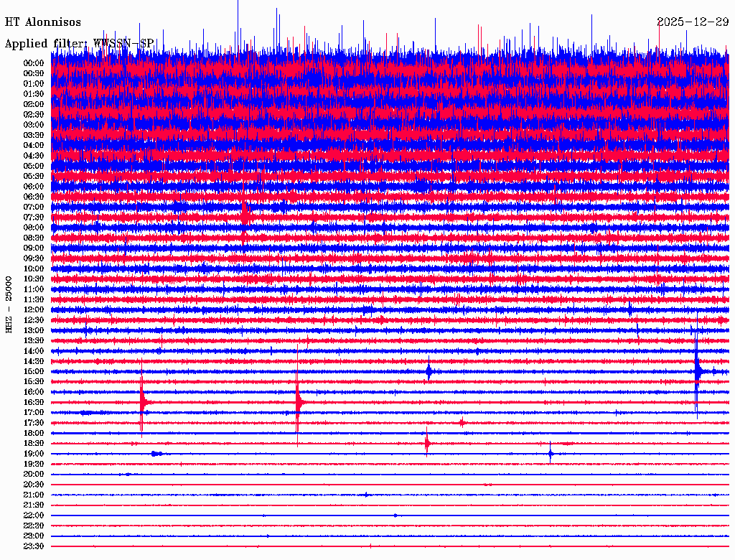The width and height of the screenshot is (735, 560).
Task: Select the 07:30 time row label
Action: [x=34, y=218]
